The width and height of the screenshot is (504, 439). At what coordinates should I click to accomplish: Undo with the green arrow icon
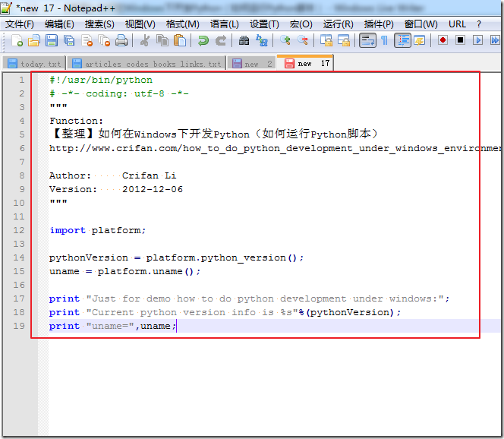[203, 41]
